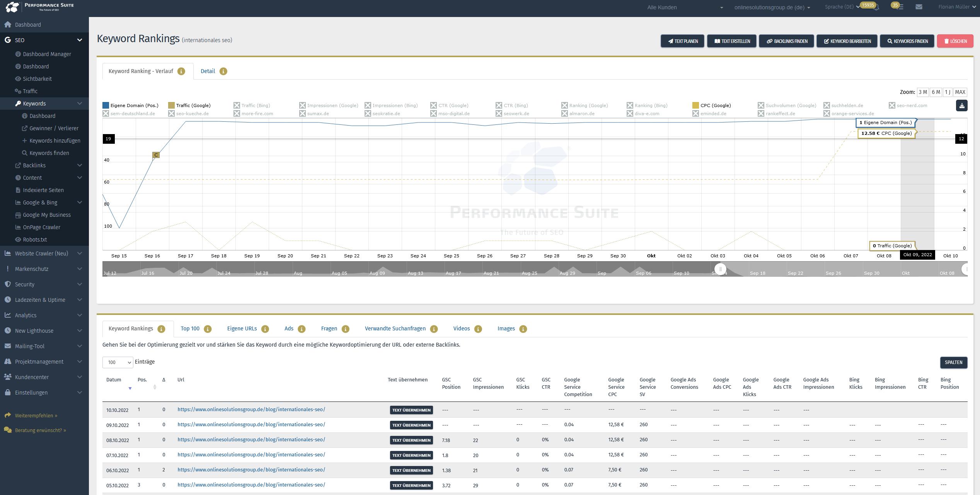
Task: Open Google My Business in sidebar
Action: [43, 215]
